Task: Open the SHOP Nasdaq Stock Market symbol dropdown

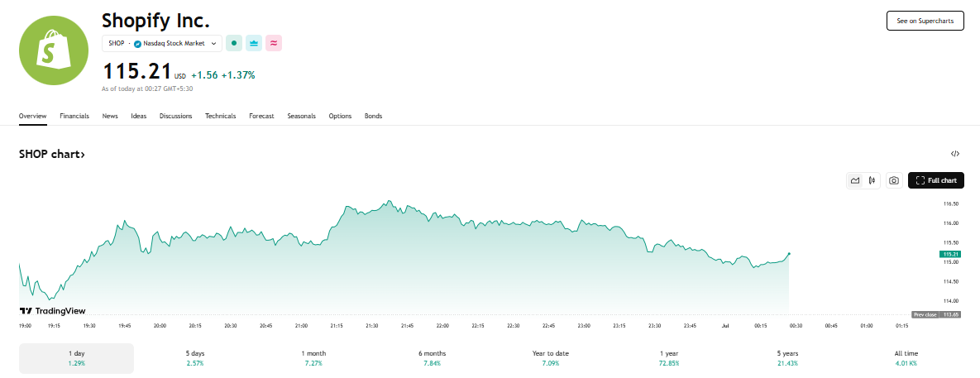Action: [162, 43]
